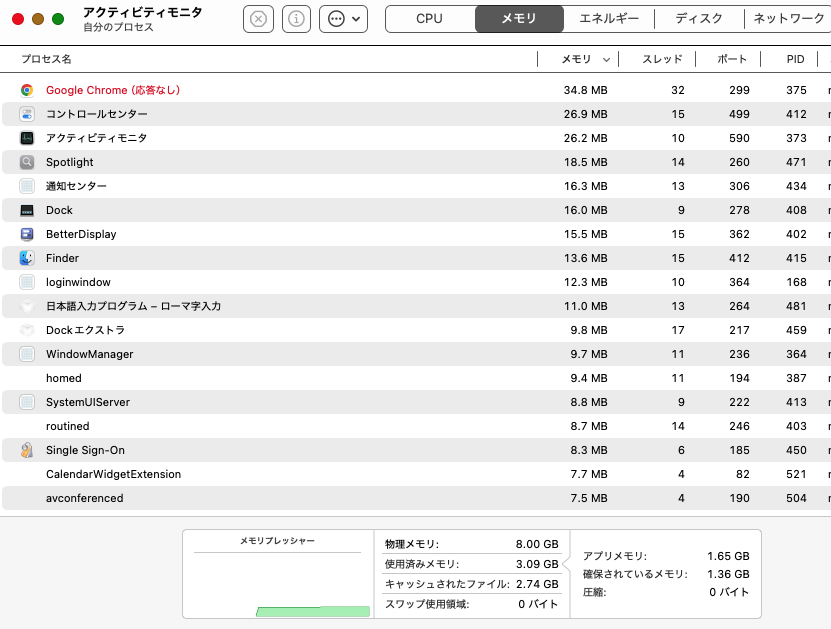Open the ellipsis actions dropdown menu
This screenshot has width=831, height=629.
click(x=343, y=19)
